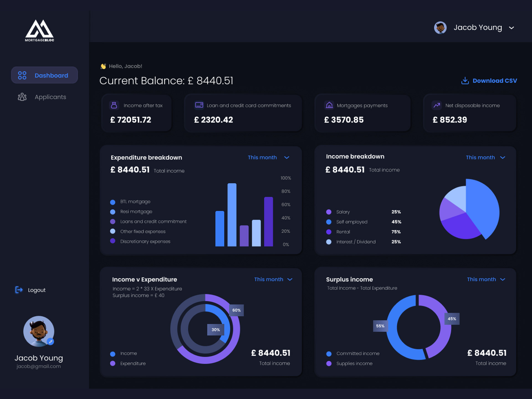Click the Applicants people icon

[22, 97]
